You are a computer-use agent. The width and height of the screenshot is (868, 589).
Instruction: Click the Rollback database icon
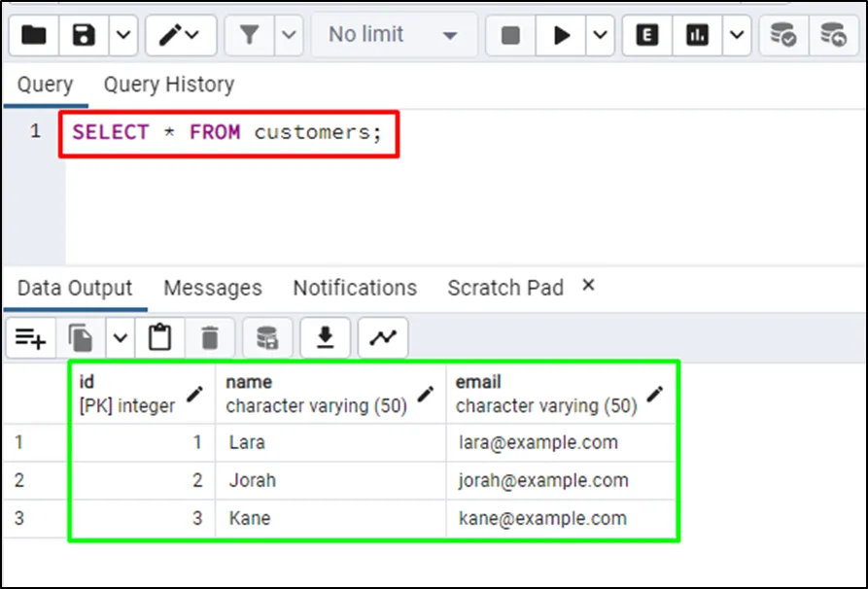[x=833, y=35]
